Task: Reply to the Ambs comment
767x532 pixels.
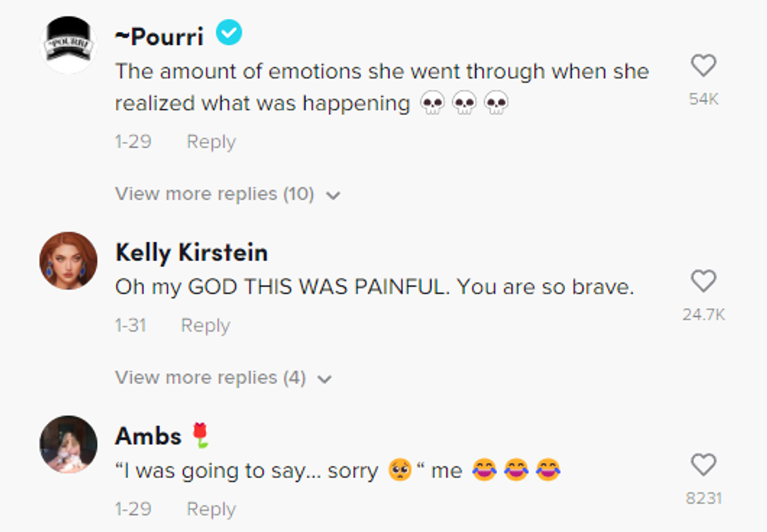Action: [x=211, y=509]
